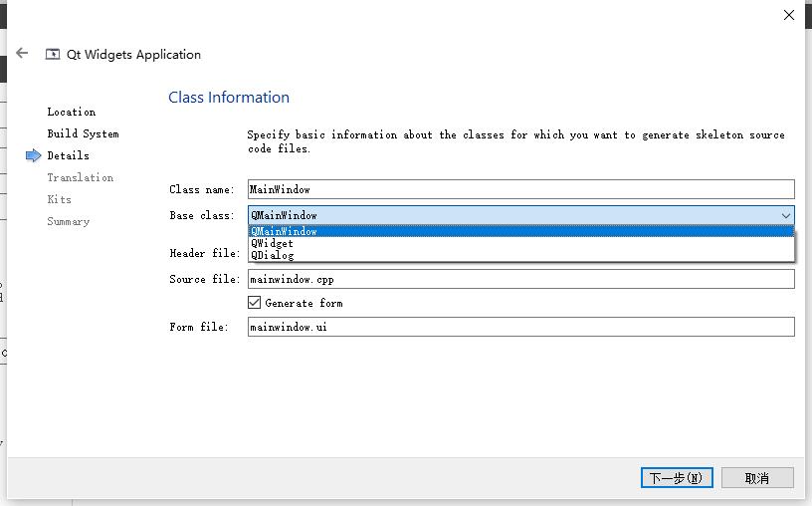The width and height of the screenshot is (812, 506).
Task: Collapse the Base class dropdown arrow
Action: 785,215
